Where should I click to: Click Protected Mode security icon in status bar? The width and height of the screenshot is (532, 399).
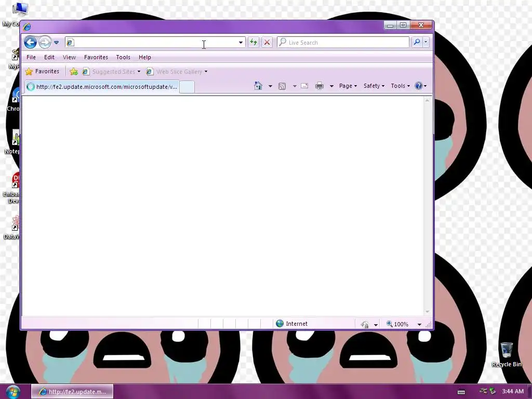coord(365,325)
